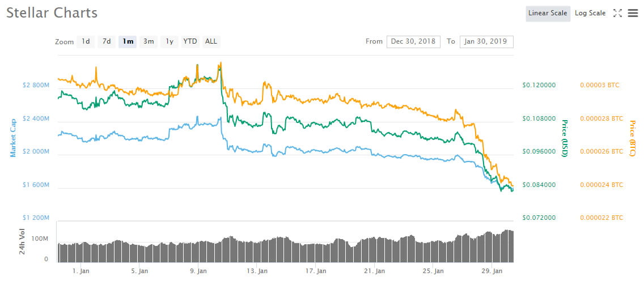Click the 0.00003 BTC label
The width and height of the screenshot is (644, 285).
pos(600,86)
